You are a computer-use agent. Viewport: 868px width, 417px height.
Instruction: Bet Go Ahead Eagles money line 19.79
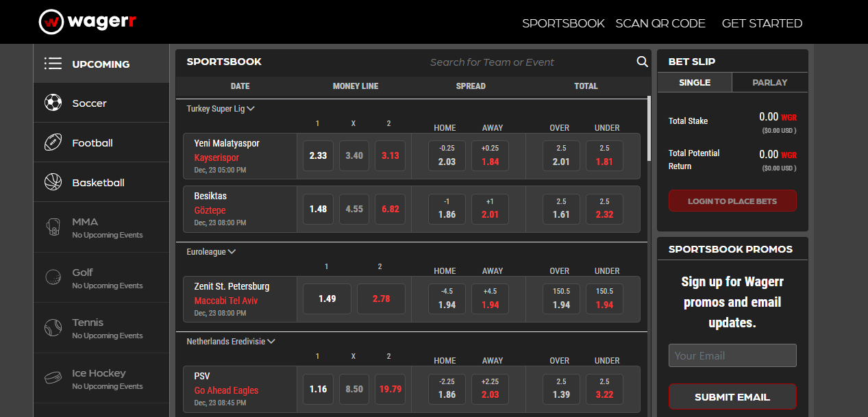[390, 389]
